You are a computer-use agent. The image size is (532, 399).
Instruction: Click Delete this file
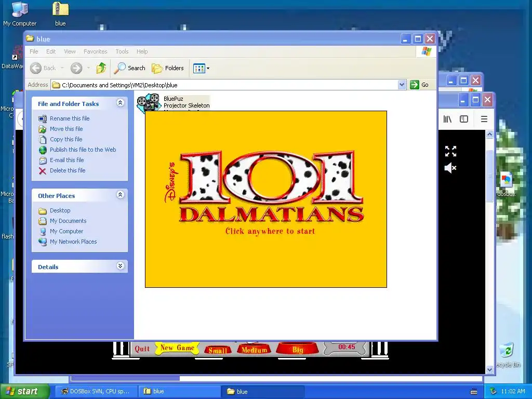pyautogui.click(x=68, y=170)
